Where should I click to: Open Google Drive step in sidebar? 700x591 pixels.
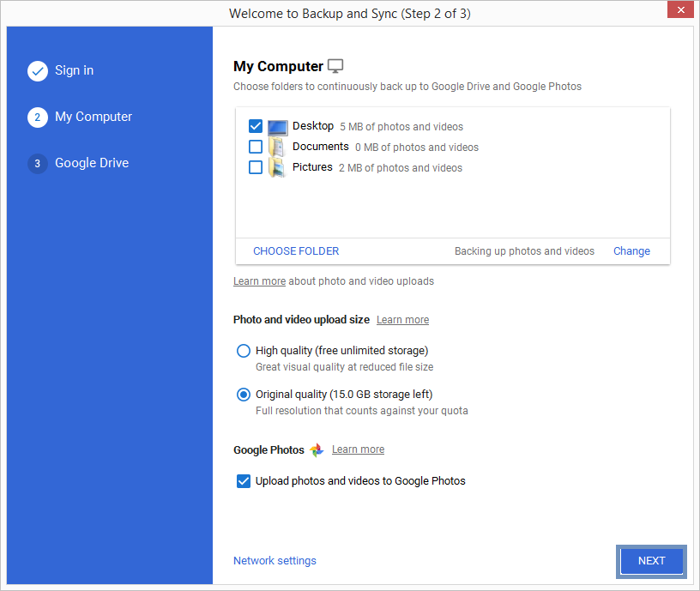coord(92,163)
